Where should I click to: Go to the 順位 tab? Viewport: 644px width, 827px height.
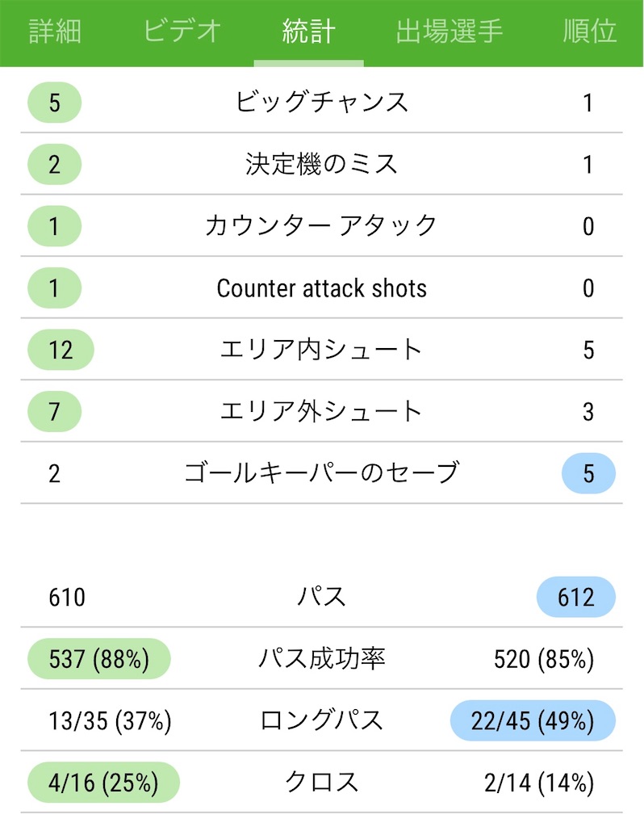click(x=590, y=31)
